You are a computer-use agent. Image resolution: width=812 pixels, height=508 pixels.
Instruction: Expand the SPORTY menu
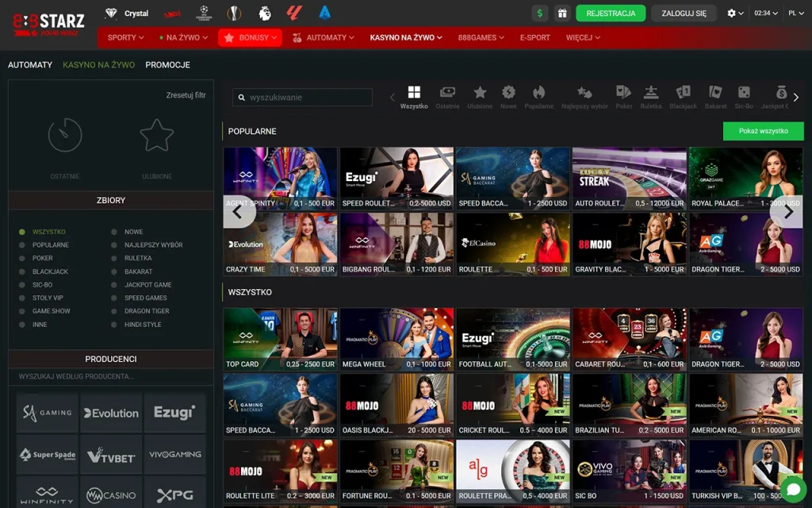pyautogui.click(x=125, y=37)
